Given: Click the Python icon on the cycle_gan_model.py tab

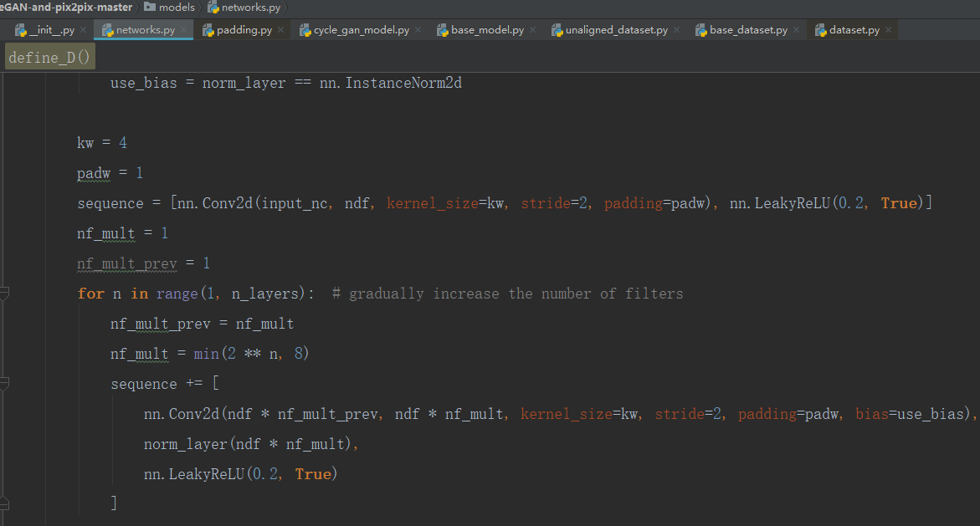Looking at the screenshot, I should (305, 29).
